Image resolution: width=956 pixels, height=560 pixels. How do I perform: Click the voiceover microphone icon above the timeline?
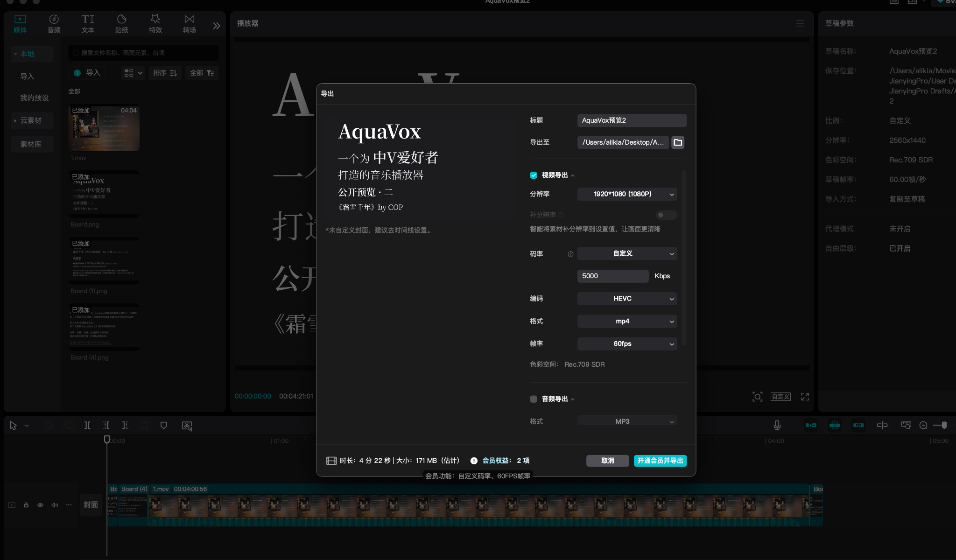[x=776, y=425]
